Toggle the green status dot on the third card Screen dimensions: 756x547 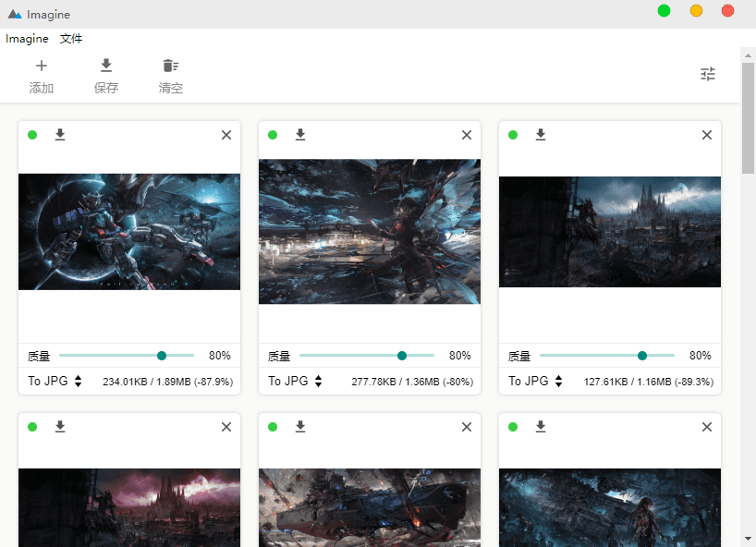(513, 135)
